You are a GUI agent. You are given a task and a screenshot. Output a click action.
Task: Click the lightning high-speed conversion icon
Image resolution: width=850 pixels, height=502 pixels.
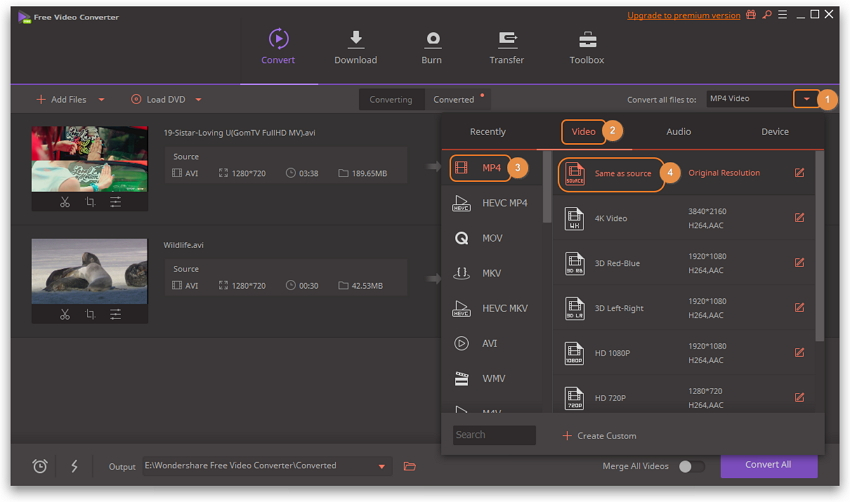(x=74, y=466)
